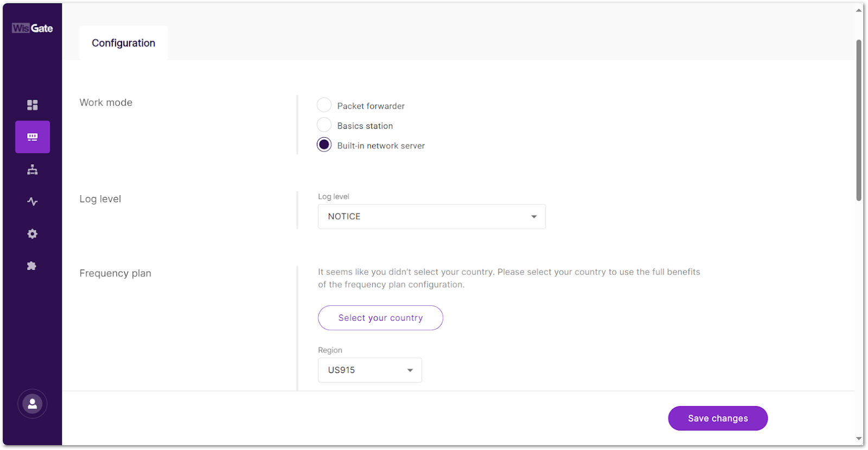Click the scroll down arrow

click(x=859, y=438)
